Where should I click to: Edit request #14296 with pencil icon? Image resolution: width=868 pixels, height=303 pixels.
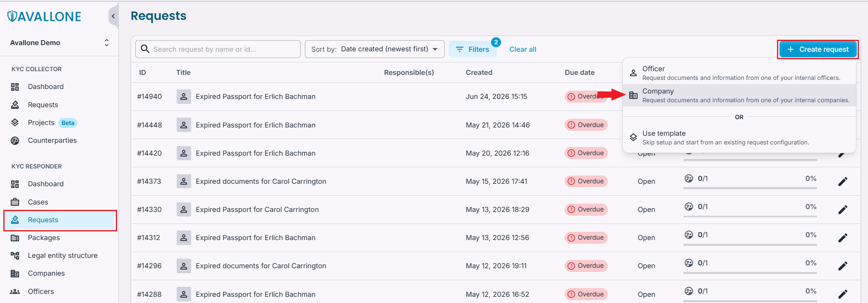pyautogui.click(x=843, y=266)
